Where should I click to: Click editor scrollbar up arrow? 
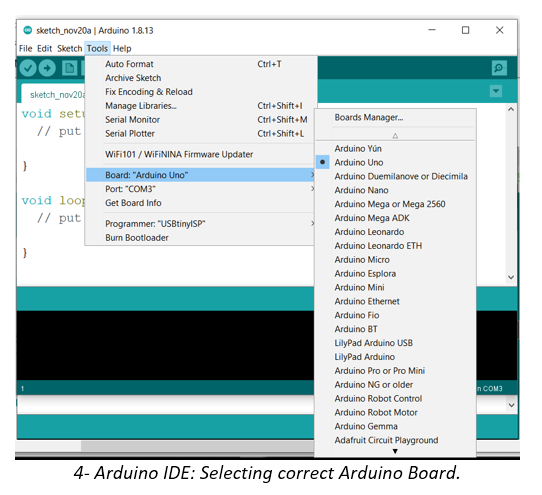(511, 109)
